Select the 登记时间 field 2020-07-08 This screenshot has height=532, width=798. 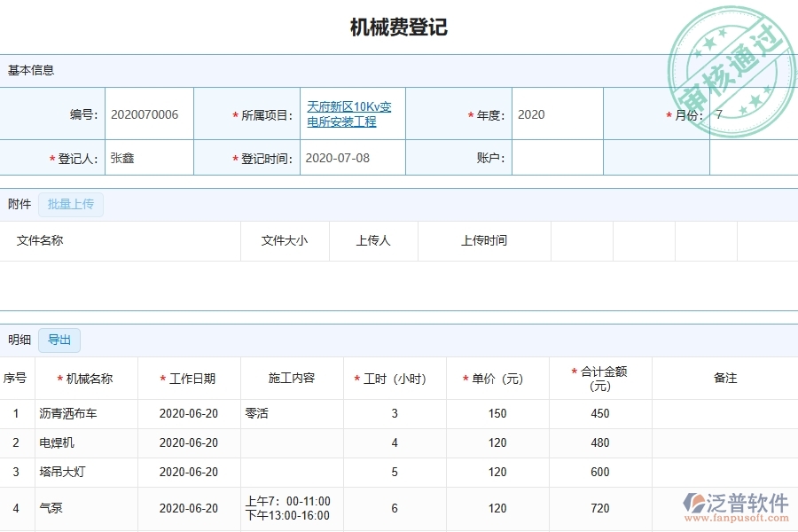pos(337,159)
